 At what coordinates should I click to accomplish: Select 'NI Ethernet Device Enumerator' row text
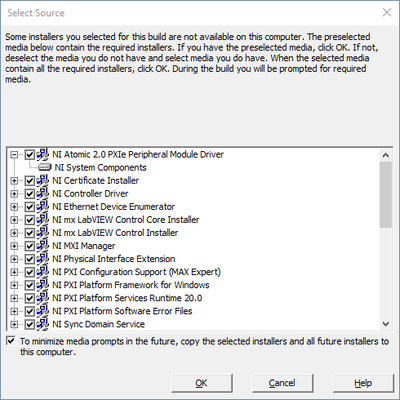[113, 206]
